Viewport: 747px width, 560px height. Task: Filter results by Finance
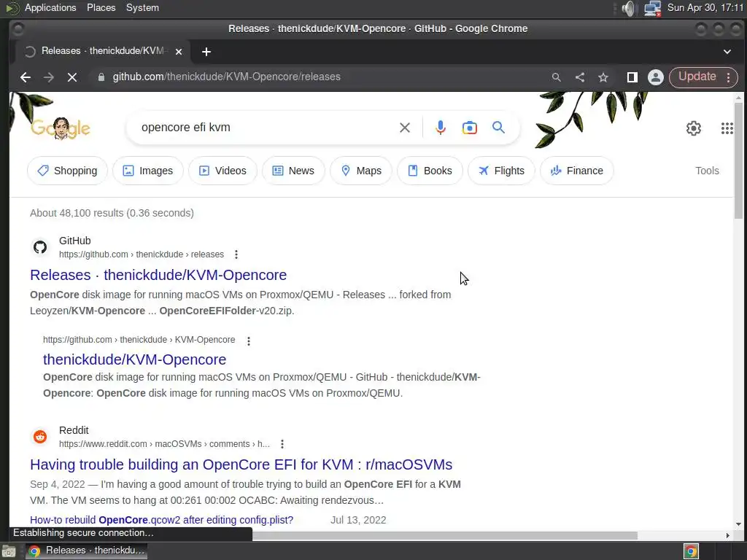tap(576, 171)
